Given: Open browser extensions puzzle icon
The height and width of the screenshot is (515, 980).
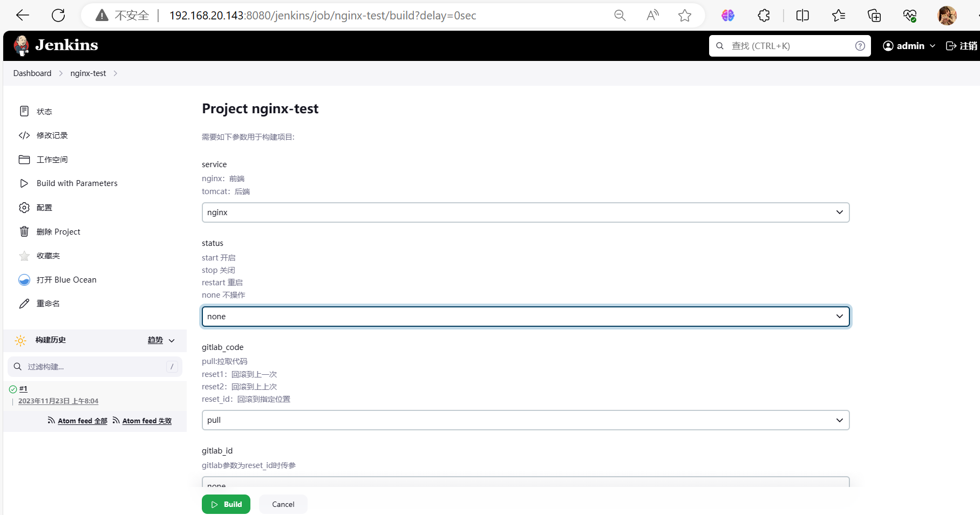Looking at the screenshot, I should point(764,16).
